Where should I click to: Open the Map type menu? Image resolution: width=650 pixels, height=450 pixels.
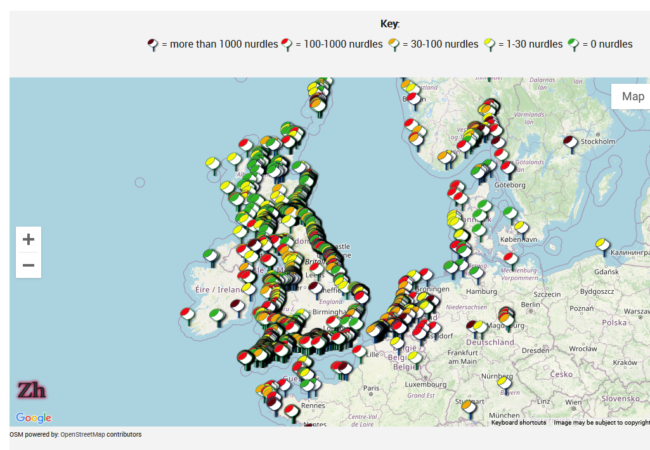632,96
